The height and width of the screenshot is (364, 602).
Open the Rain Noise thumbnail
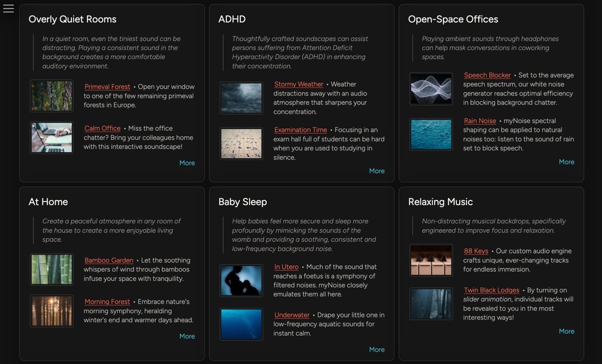tap(431, 134)
